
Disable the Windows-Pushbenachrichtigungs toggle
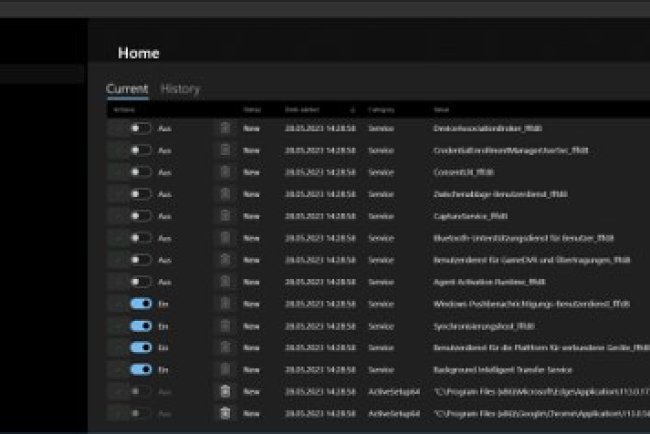(x=141, y=304)
